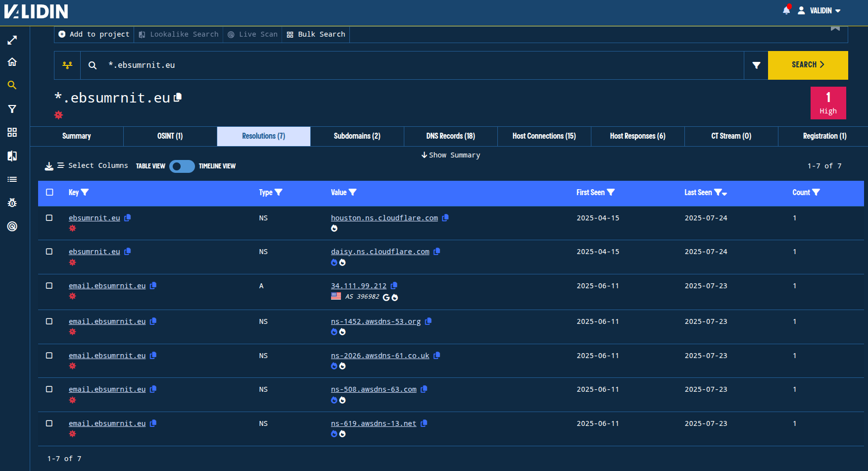
Task: Check the 34.111.99.212 row checkbox
Action: 49,286
